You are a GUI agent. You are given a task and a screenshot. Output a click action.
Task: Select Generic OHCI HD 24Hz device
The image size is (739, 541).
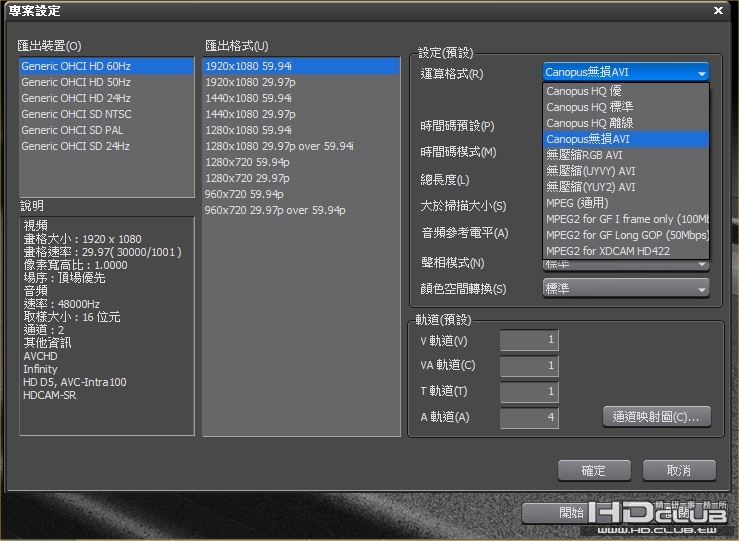click(107, 98)
